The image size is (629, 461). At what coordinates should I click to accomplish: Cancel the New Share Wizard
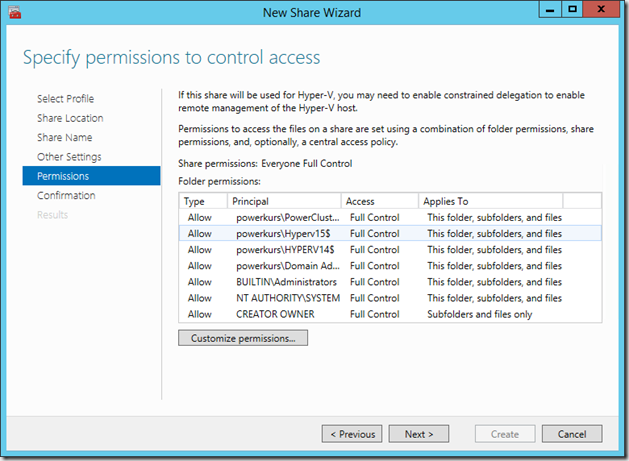point(571,434)
